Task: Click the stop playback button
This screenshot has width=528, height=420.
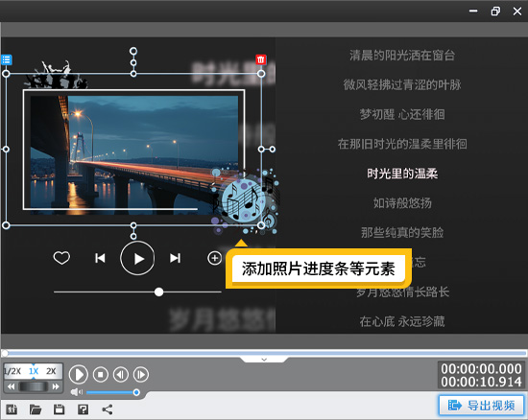Action: click(x=101, y=374)
